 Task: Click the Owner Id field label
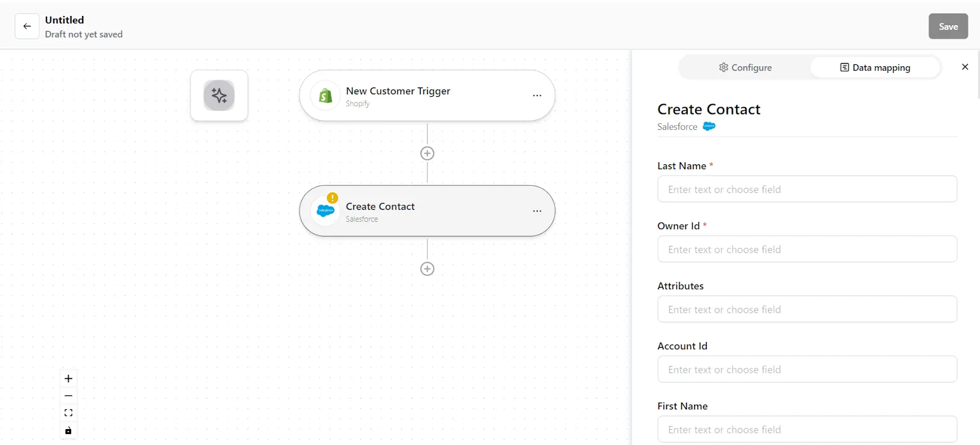[x=679, y=226]
